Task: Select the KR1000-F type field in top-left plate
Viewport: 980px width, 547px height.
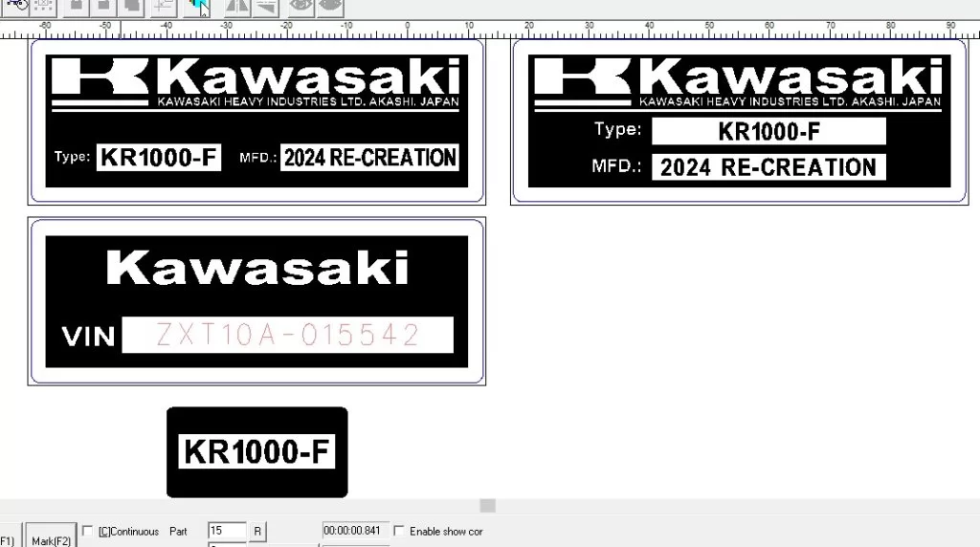Action: tap(159, 158)
